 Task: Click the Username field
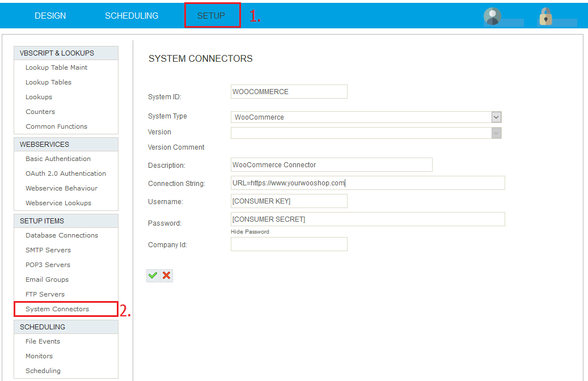[289, 201]
